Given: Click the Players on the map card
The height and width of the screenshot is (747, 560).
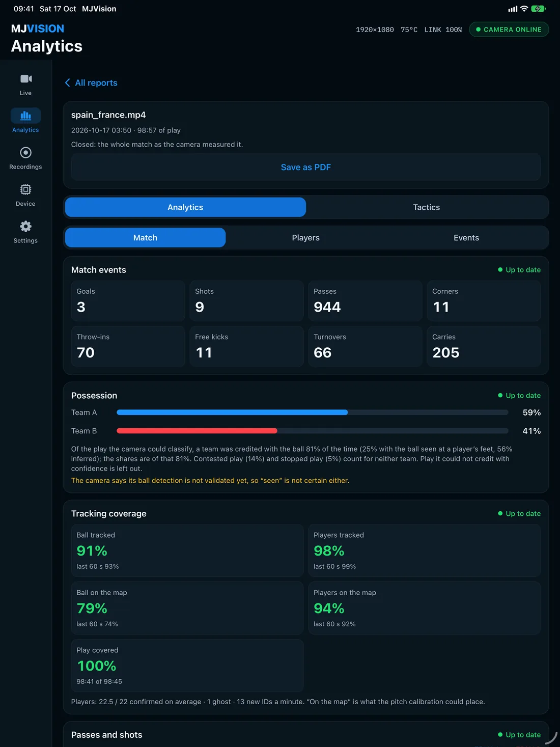Looking at the screenshot, I should tap(425, 608).
